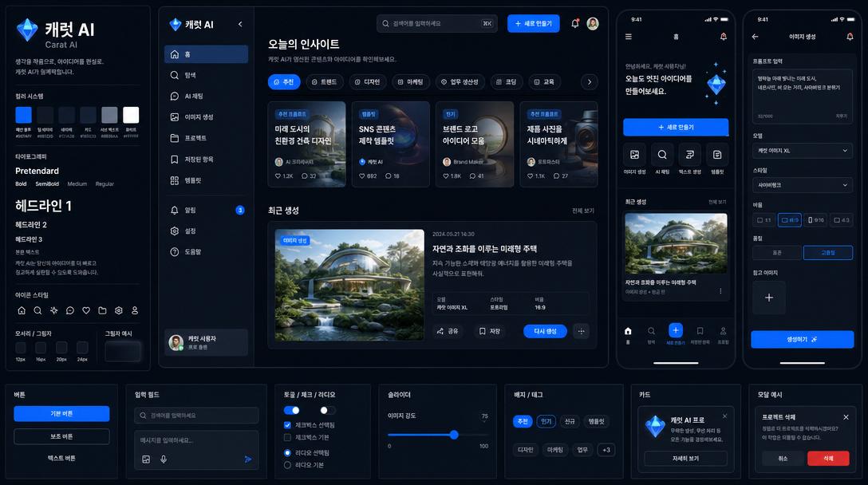Click the 이미지 강도 slider handle
868x485 pixels.
click(x=454, y=436)
